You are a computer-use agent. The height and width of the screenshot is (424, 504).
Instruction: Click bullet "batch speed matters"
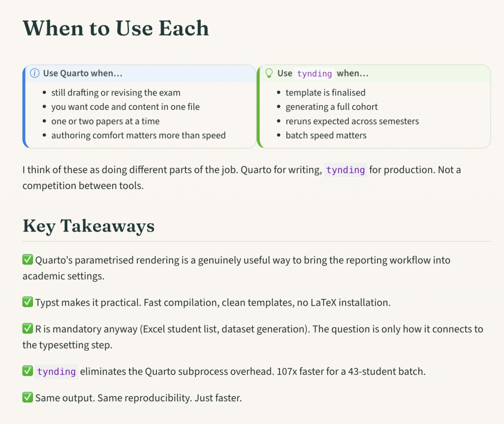326,135
